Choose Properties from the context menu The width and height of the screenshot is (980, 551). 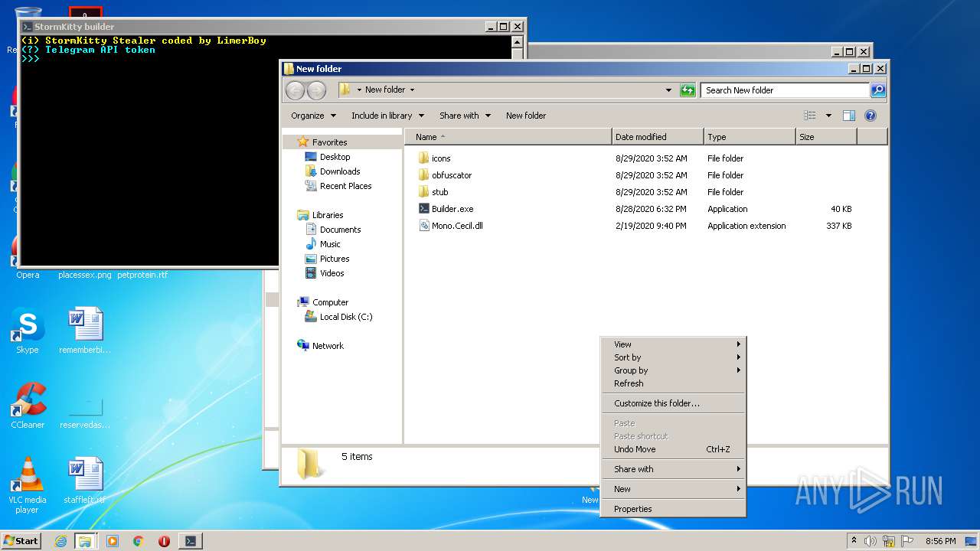click(673, 509)
